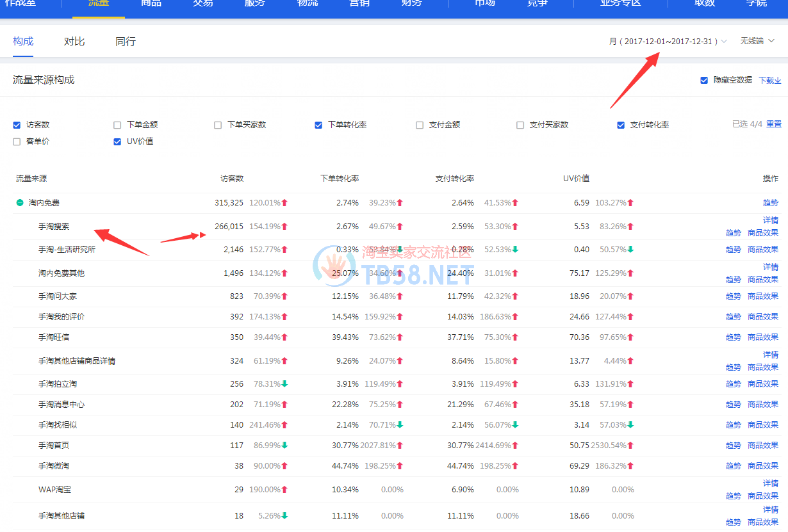788x532 pixels.
Task: Uncheck the 访客数 metric checkbox
Action: click(17, 125)
